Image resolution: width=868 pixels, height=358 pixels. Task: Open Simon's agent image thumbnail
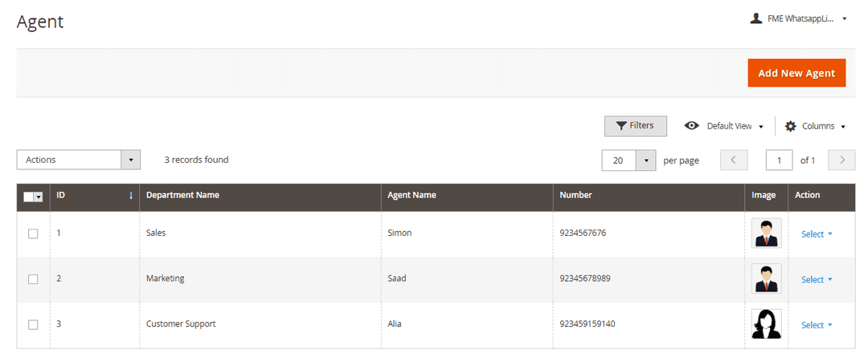[765, 234]
